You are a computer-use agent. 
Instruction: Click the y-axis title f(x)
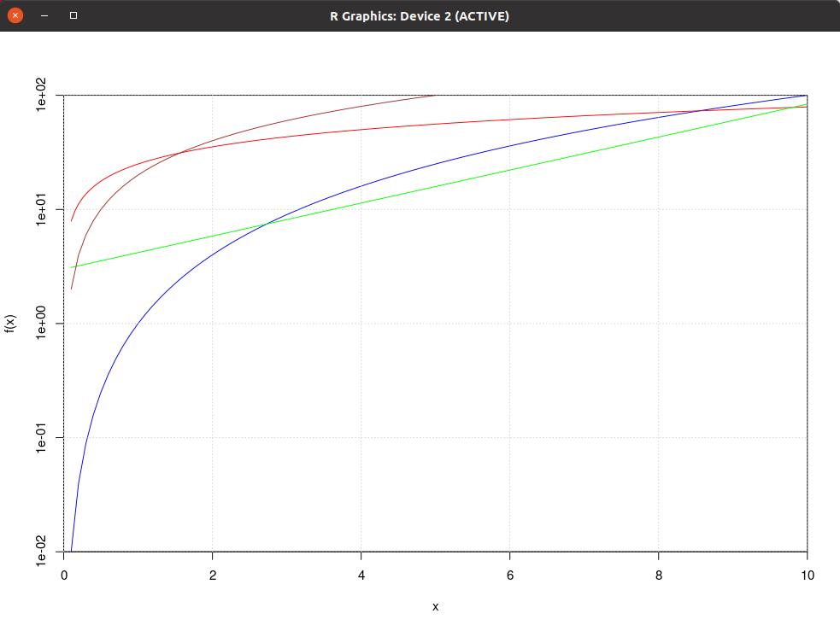(10, 324)
